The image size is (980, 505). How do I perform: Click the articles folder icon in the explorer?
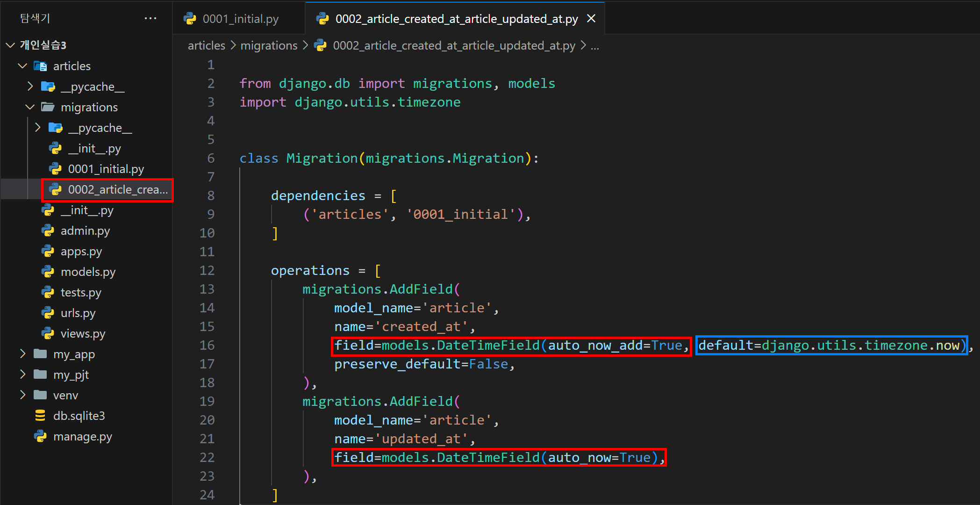click(41, 66)
